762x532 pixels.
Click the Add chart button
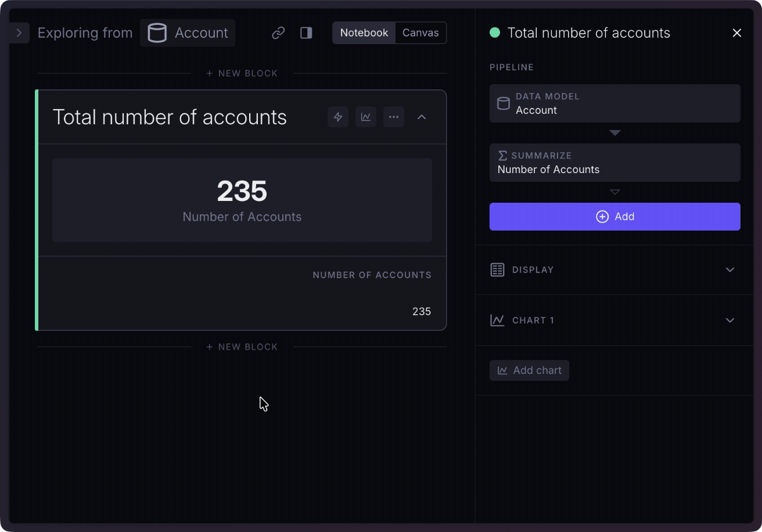click(x=529, y=371)
